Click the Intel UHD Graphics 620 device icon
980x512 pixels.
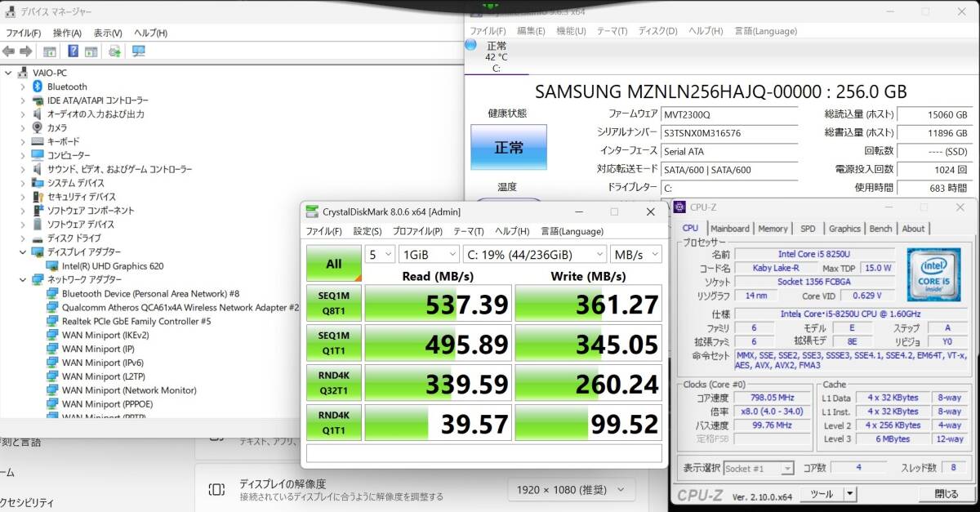pyautogui.click(x=53, y=265)
